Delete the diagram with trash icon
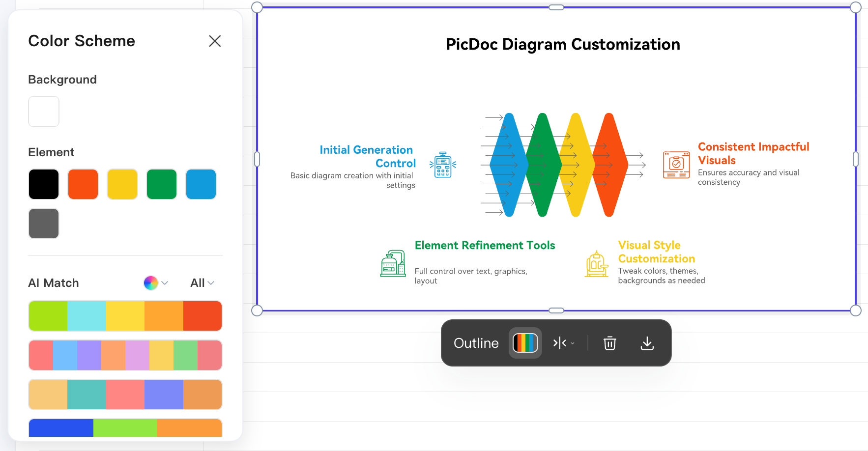Screen dimensions: 868x451 point(610,343)
